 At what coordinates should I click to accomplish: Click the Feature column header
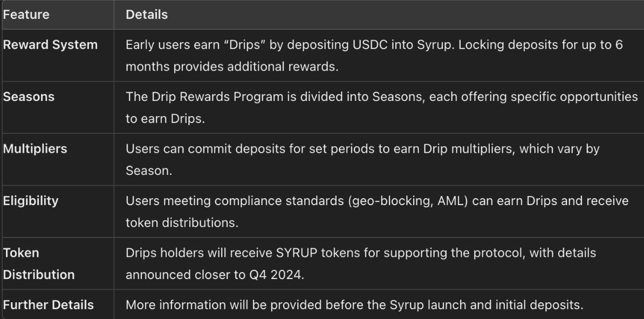26,15
